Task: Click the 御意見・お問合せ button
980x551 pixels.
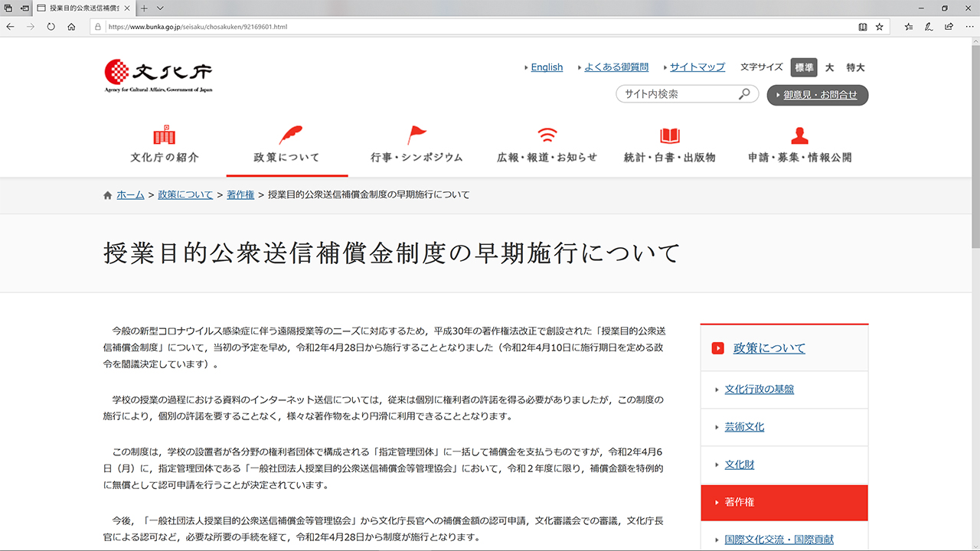Action: click(818, 95)
